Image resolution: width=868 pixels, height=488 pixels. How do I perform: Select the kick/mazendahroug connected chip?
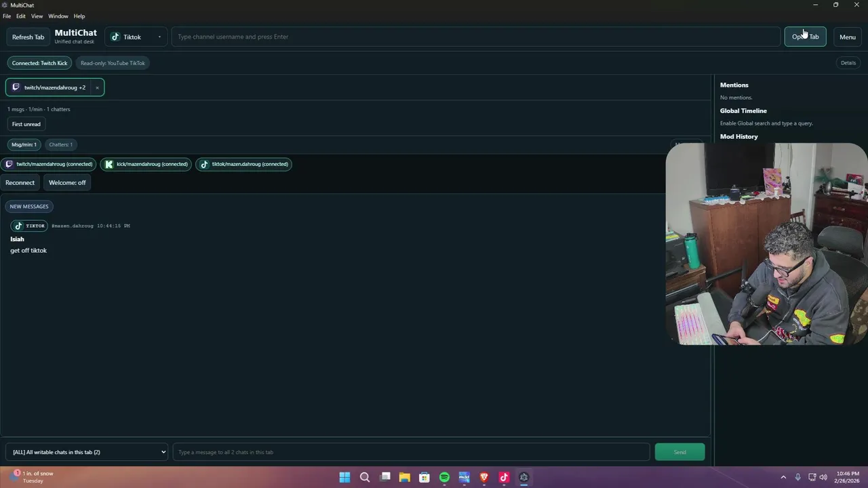[x=146, y=164]
